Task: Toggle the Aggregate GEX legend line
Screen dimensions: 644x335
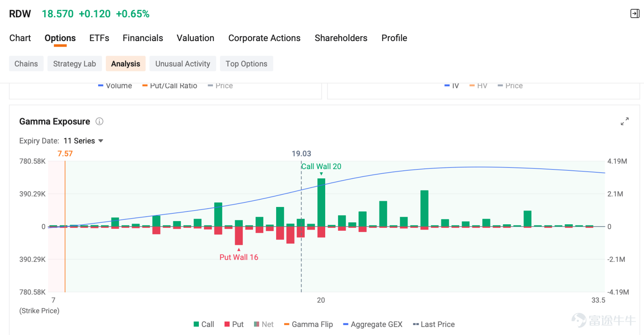Action: click(x=373, y=324)
